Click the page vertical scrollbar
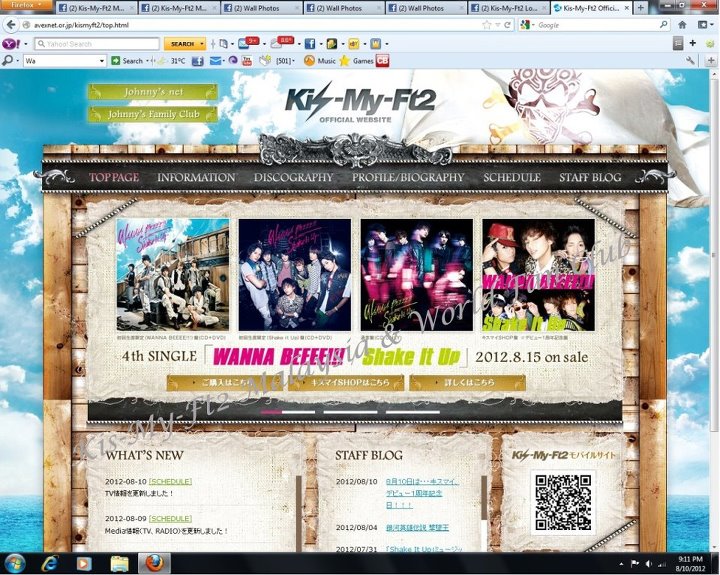 [x=714, y=257]
